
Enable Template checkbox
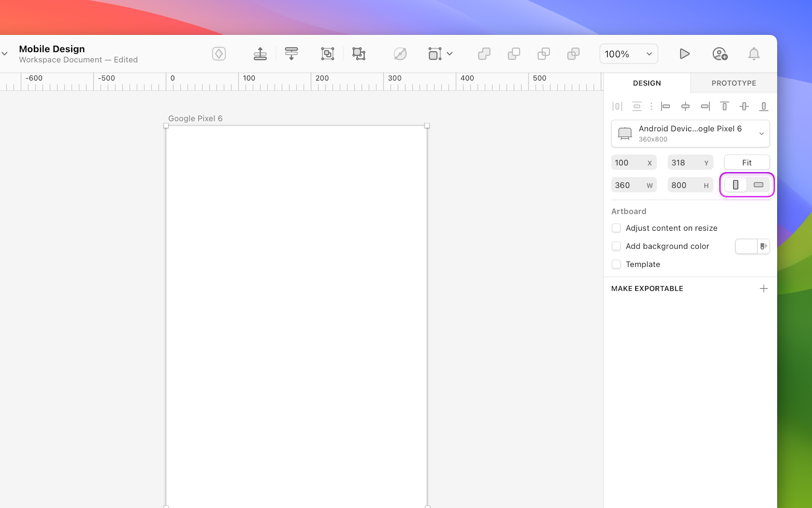[x=616, y=265]
